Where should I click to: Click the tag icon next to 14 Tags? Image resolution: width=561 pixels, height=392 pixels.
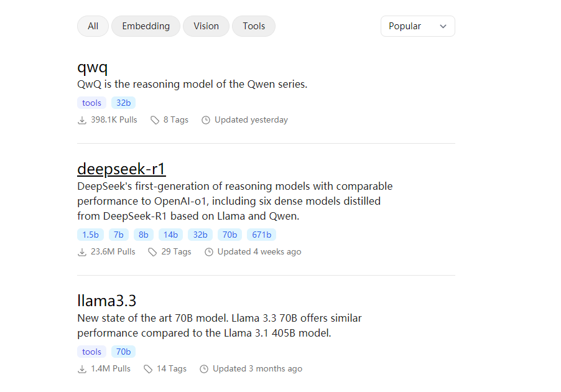click(x=148, y=369)
